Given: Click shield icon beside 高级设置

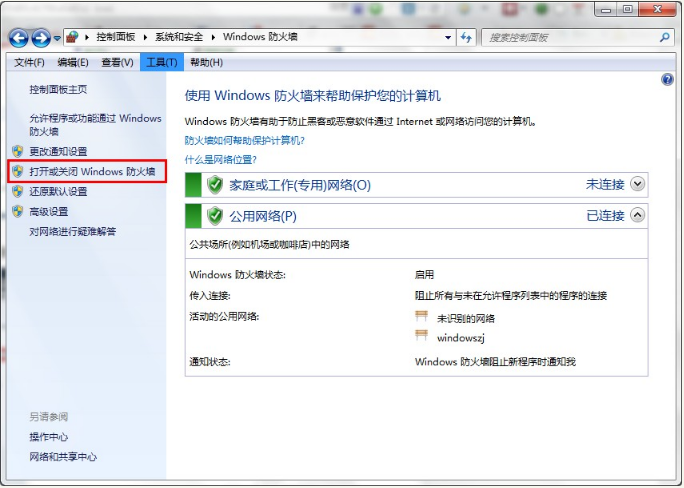Looking at the screenshot, I should pyautogui.click(x=18, y=212).
